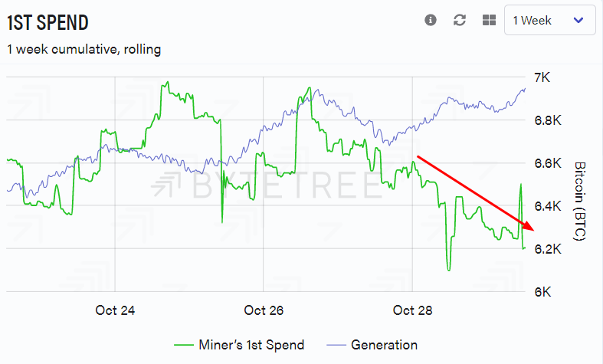Click the Bitcoin (BTC) axis title
Screen dimensions: 603x364
click(579, 202)
